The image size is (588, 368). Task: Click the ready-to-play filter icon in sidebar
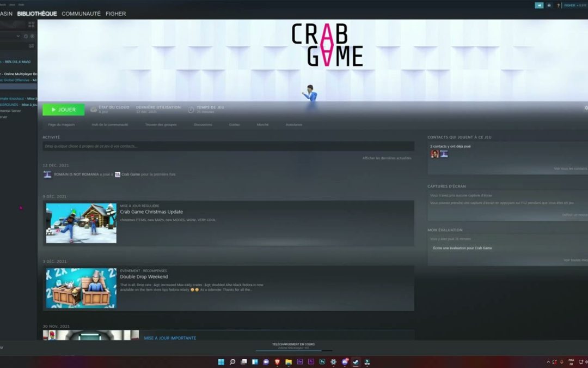pyautogui.click(x=32, y=36)
